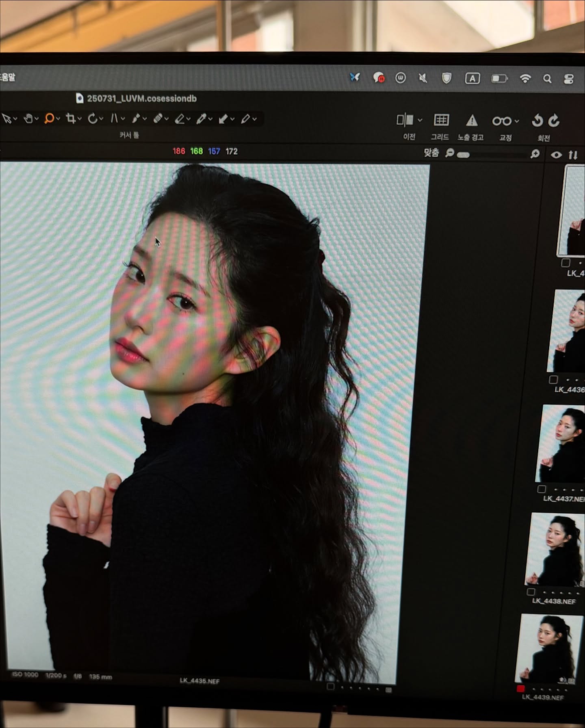The width and height of the screenshot is (585, 728).
Task: Rotate image right with clockwise arrow
Action: click(x=554, y=121)
